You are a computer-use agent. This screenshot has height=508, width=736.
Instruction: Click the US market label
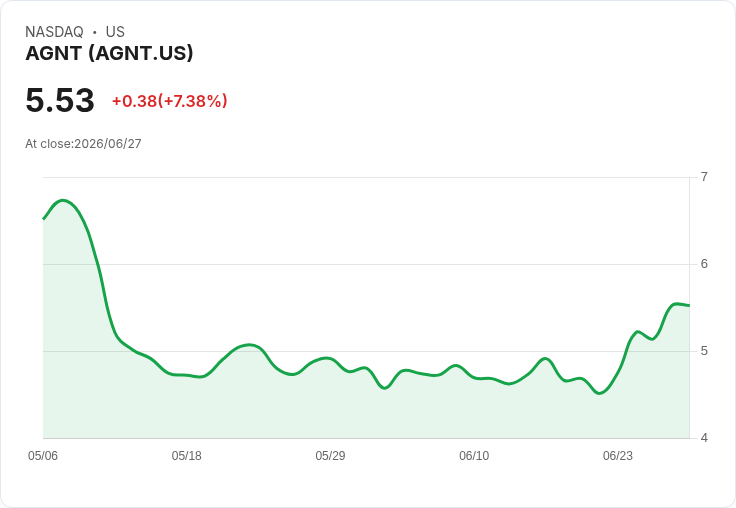click(x=115, y=31)
